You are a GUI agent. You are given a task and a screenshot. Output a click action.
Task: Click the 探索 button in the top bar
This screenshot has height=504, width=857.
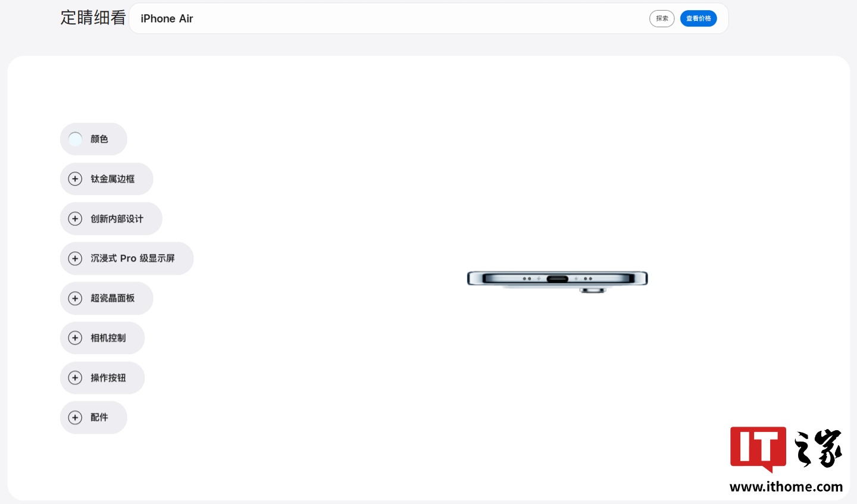[x=662, y=18]
